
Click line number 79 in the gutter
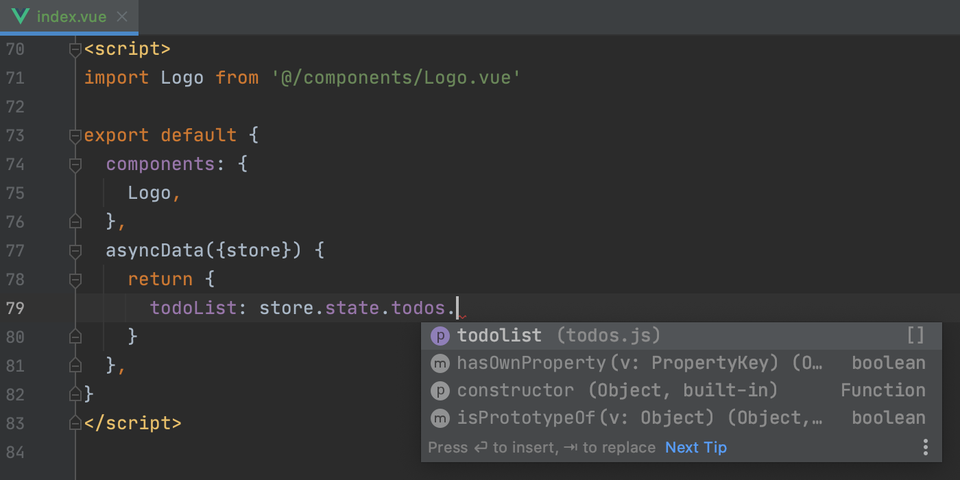click(x=15, y=308)
